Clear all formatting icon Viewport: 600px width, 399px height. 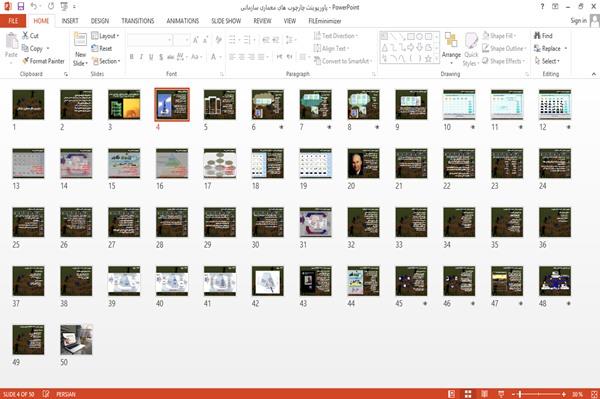(x=218, y=40)
